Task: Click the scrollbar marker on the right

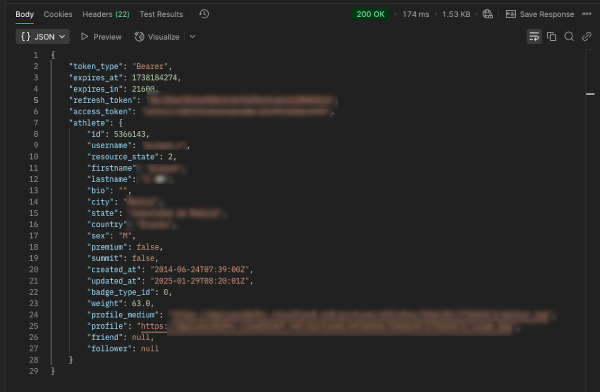Action: pos(590,94)
